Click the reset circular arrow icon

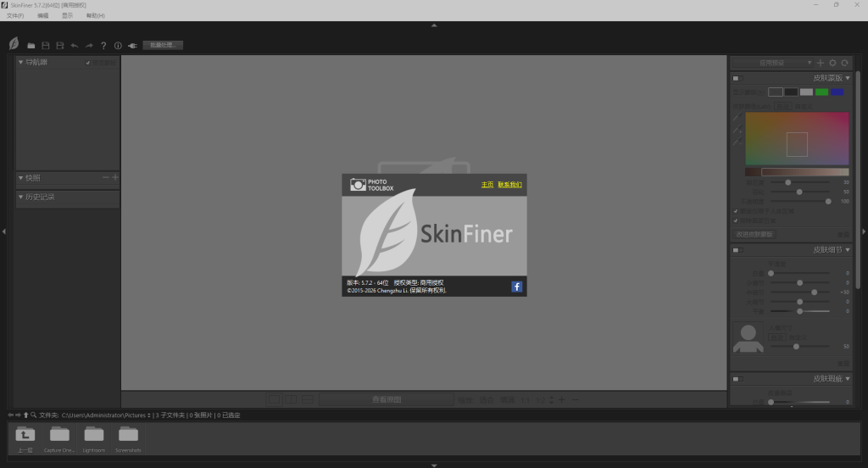click(845, 63)
